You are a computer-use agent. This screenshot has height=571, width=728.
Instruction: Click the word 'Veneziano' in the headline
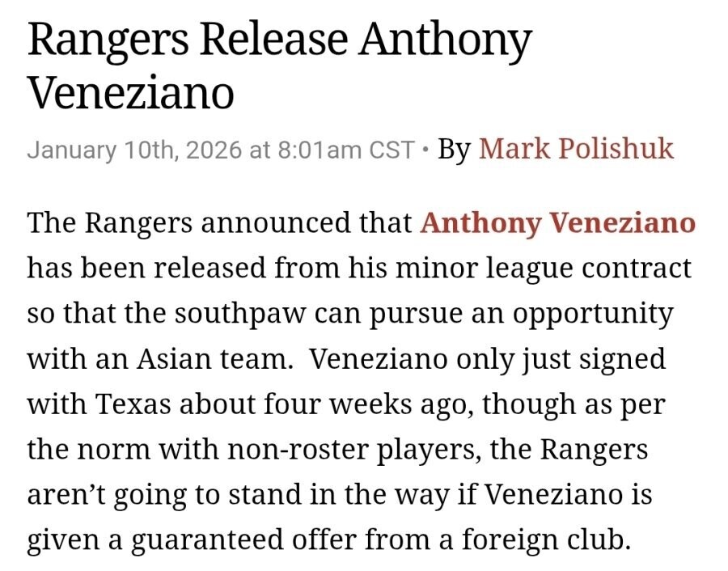point(131,92)
